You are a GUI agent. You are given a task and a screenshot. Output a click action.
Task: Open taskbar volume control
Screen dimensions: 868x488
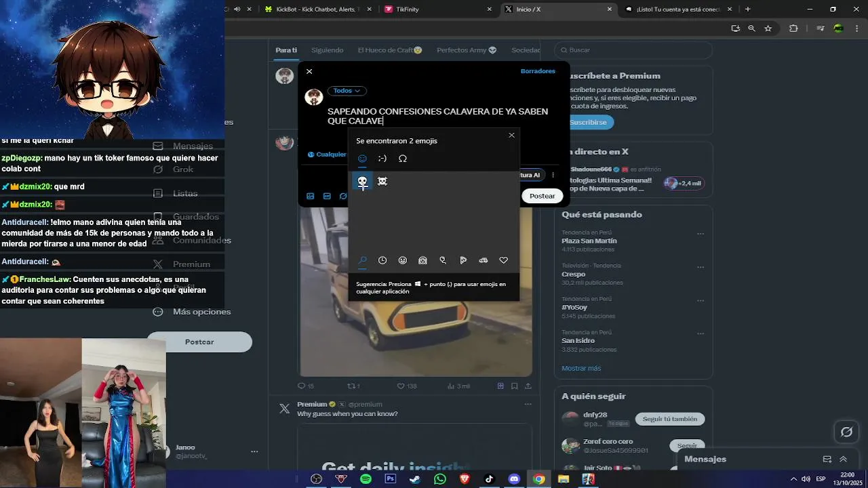coord(806,479)
